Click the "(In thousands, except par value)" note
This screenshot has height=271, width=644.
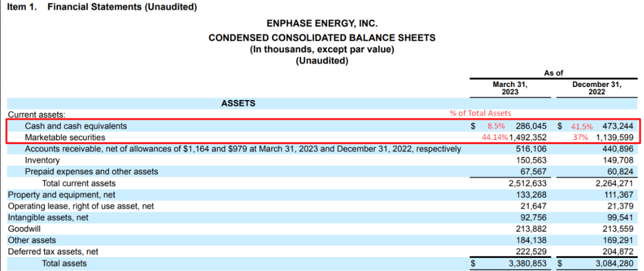coord(322,49)
